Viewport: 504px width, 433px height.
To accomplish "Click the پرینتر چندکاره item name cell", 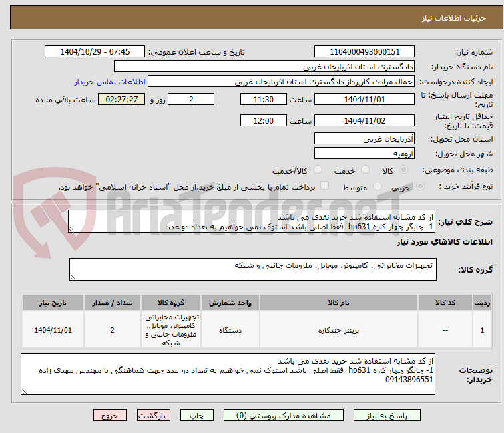I will point(338,330).
